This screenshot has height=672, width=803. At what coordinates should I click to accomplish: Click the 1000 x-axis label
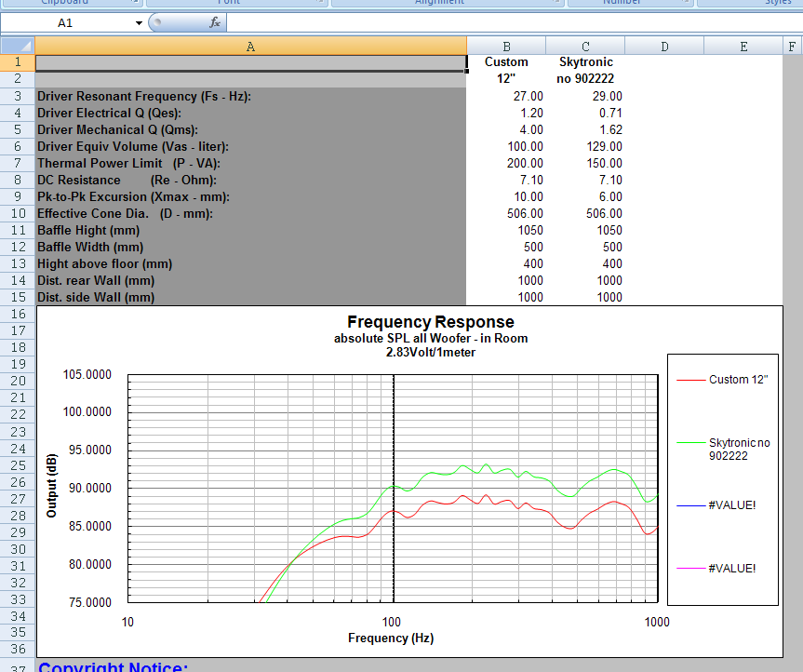657,623
